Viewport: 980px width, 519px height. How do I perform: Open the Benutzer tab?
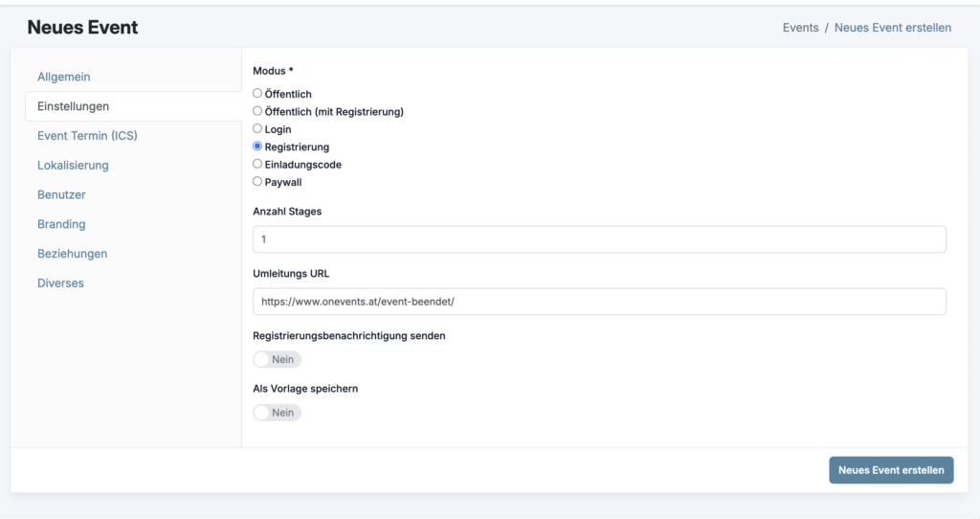[x=61, y=195]
